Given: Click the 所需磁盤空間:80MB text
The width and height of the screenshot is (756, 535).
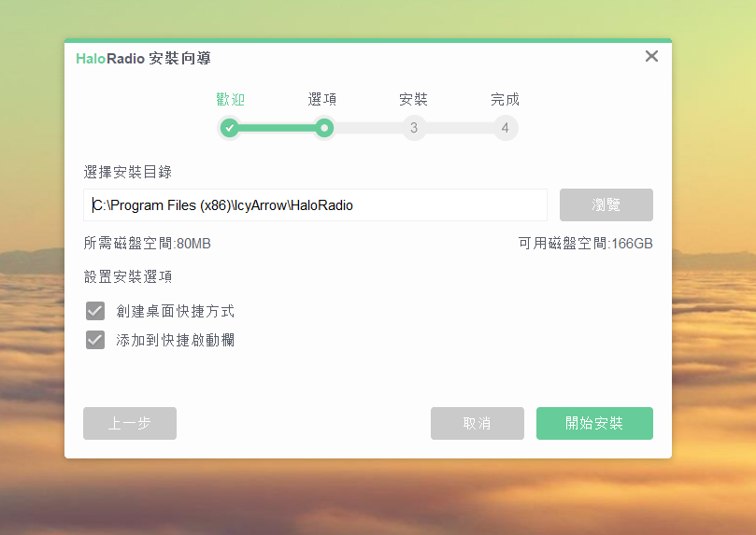Looking at the screenshot, I should click(147, 244).
